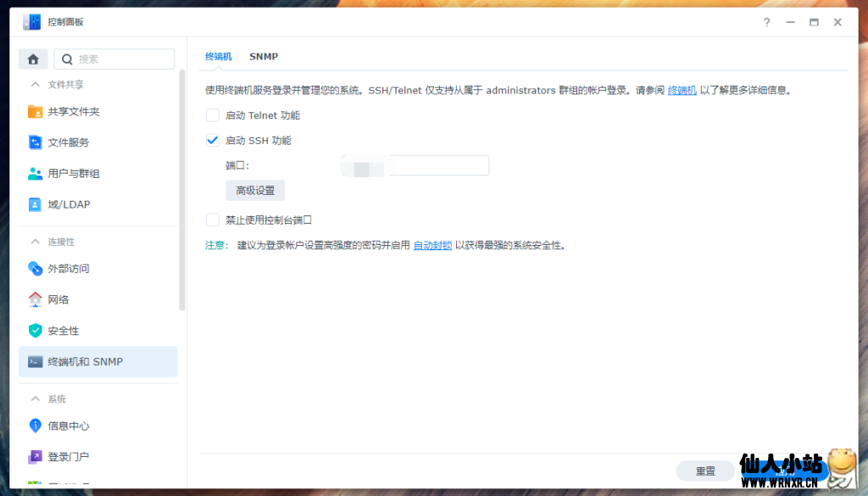
Task: Click the help question mark icon
Action: [x=766, y=22]
